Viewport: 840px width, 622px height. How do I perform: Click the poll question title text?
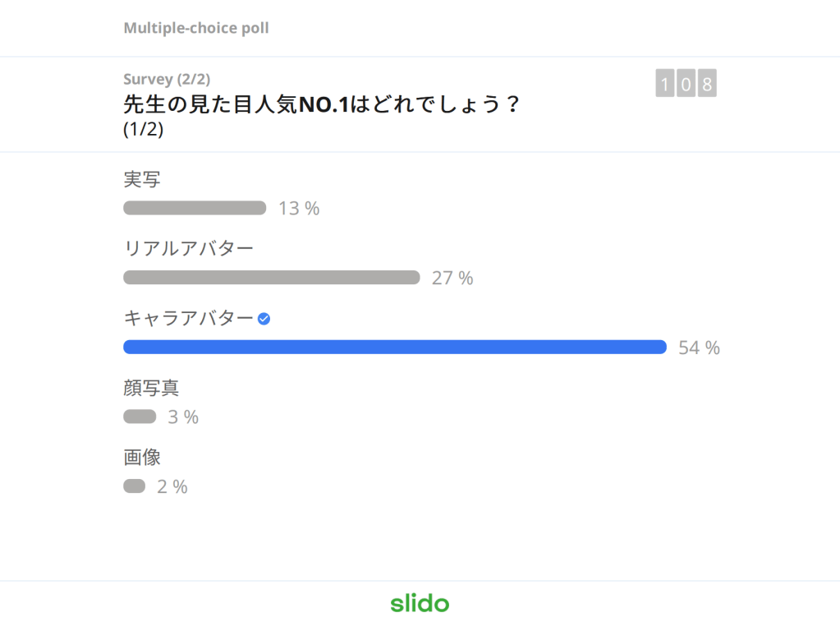[x=322, y=104]
